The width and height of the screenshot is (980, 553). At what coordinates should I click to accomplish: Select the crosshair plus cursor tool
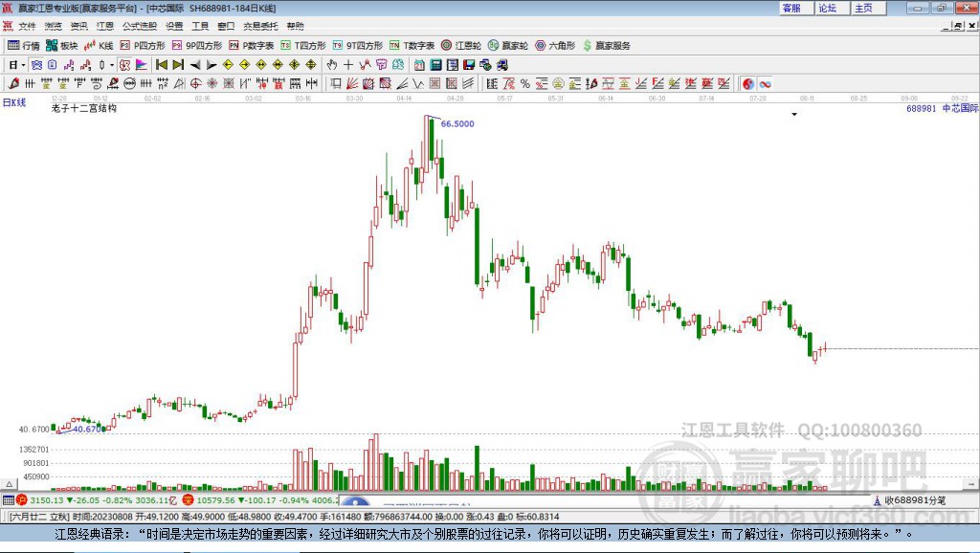(348, 65)
